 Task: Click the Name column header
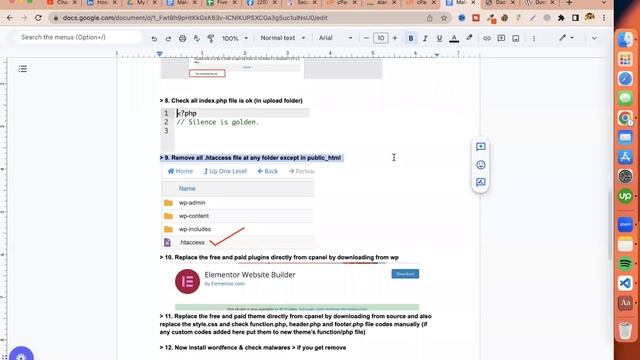187,189
